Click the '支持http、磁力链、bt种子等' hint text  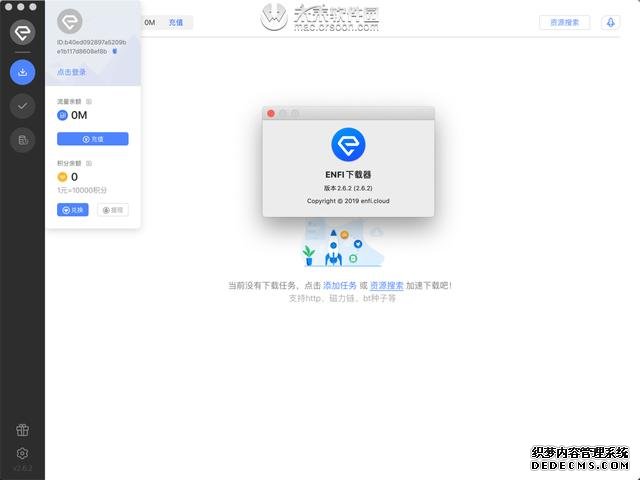342,298
